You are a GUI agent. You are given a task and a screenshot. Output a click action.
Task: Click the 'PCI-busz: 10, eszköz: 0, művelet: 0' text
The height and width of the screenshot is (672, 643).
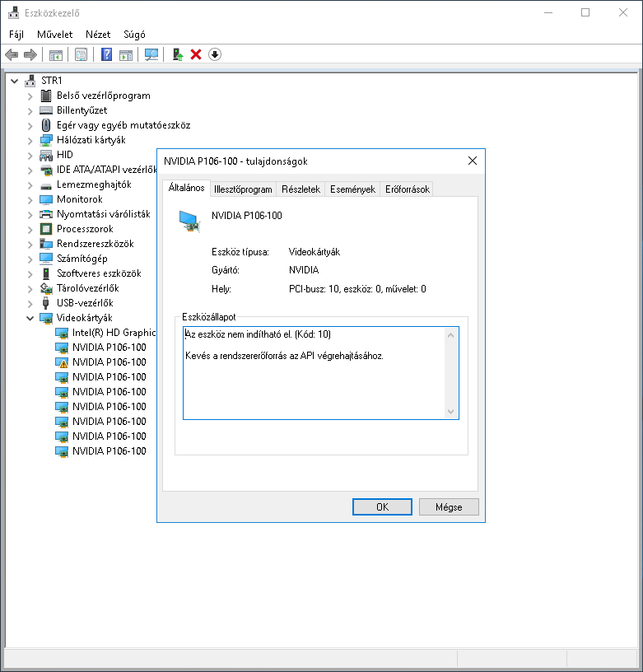click(x=357, y=289)
